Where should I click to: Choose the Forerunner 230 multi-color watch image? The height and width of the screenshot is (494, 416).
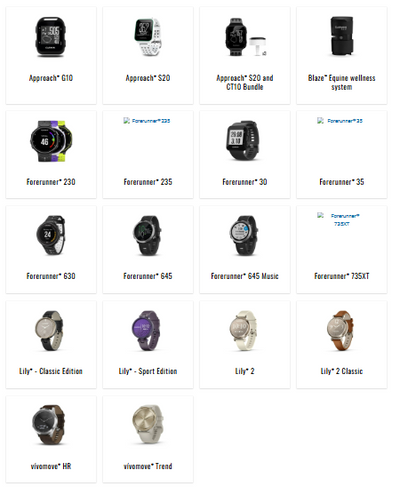[51, 141]
